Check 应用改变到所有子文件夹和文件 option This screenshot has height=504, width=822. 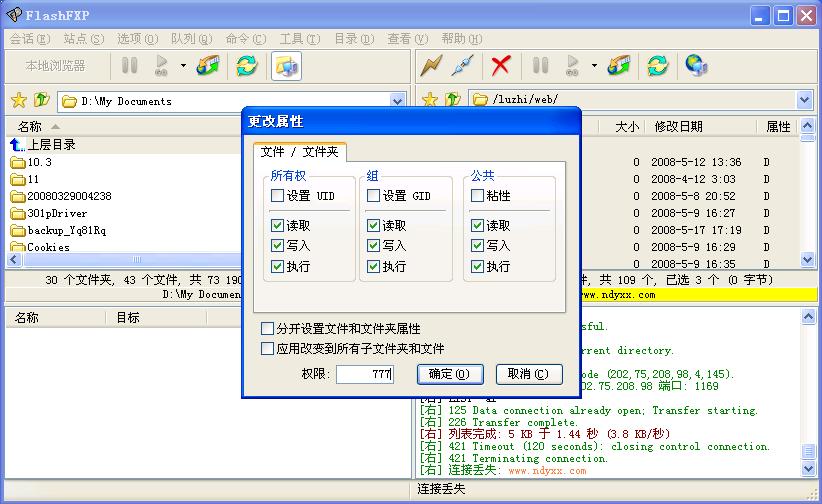(267, 349)
